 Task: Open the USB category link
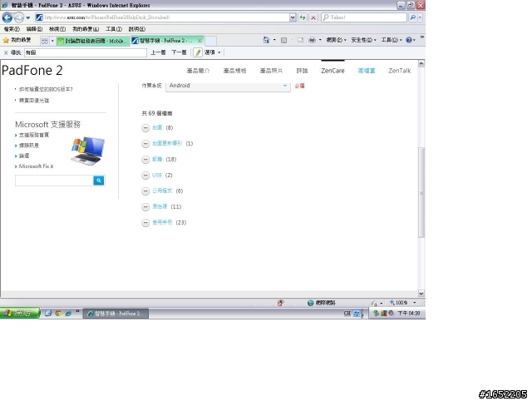(x=157, y=176)
